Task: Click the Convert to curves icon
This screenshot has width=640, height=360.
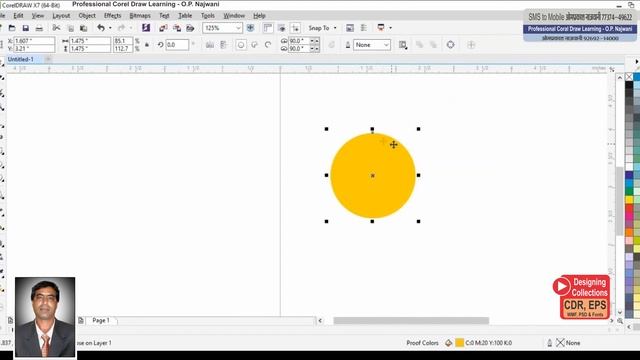Action: pyautogui.click(x=450, y=44)
